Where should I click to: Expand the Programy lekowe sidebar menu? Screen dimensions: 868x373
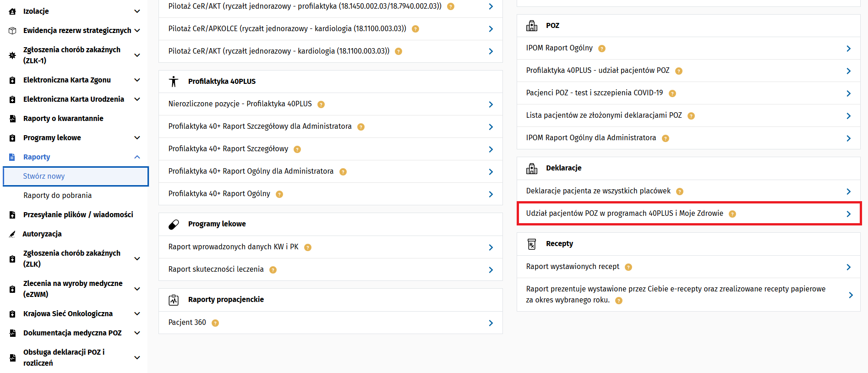click(137, 138)
